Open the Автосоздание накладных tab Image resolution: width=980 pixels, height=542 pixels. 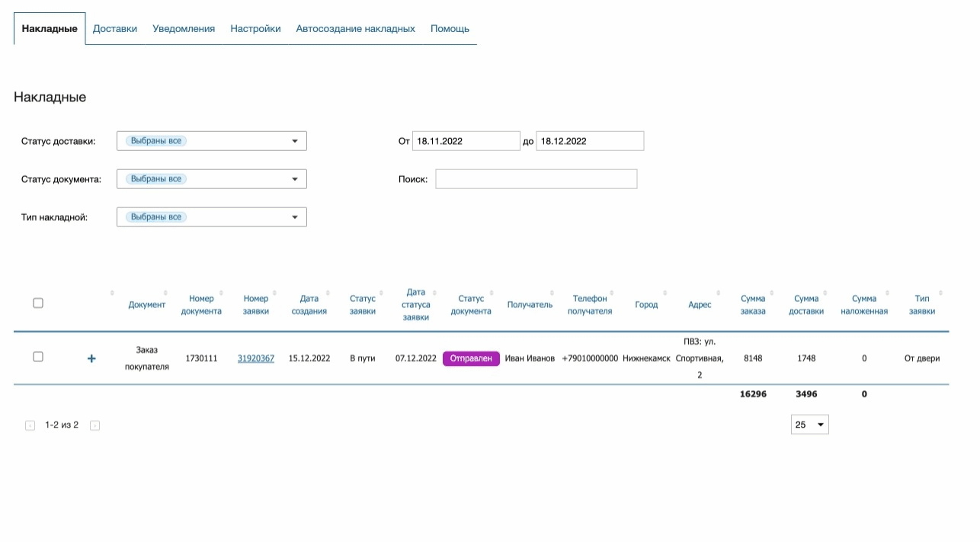355,29
